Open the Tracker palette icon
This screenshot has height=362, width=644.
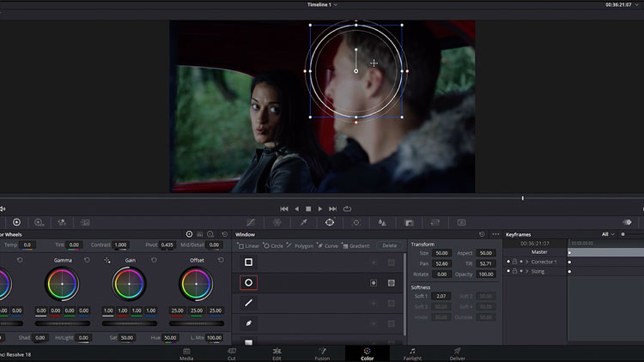pos(356,222)
